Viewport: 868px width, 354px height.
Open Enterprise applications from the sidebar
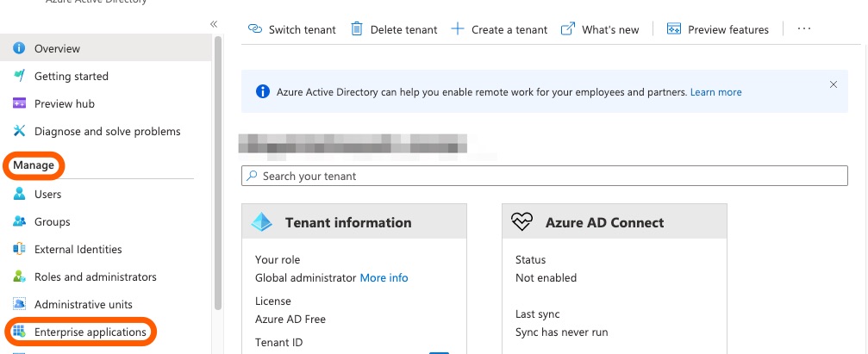pyautogui.click(x=90, y=332)
